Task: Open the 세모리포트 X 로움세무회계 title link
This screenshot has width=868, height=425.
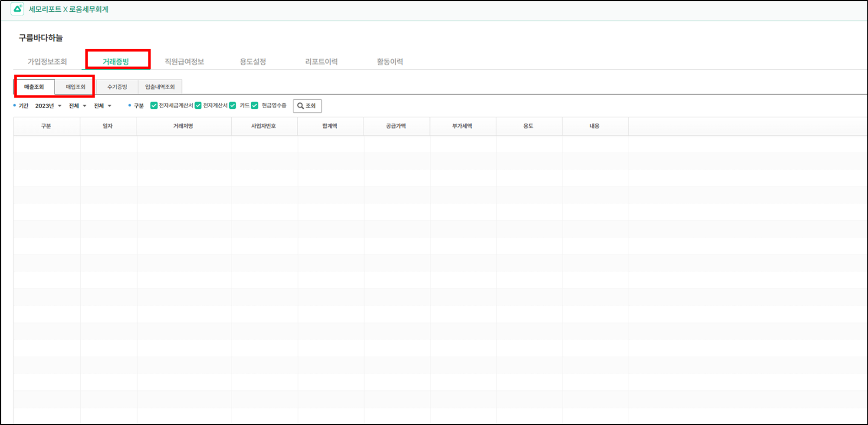Action: coord(69,10)
